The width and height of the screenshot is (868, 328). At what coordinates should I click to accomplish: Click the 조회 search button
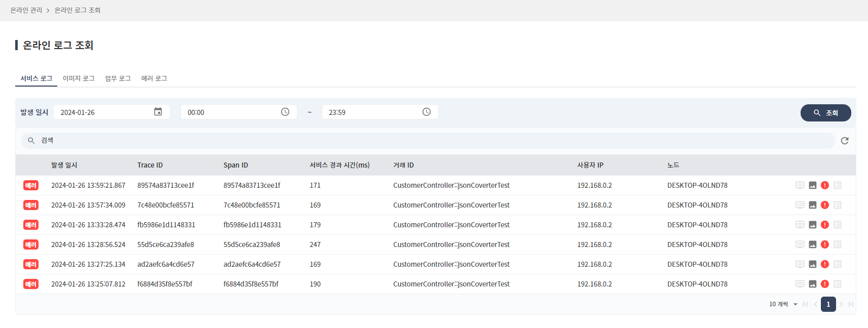coord(825,113)
